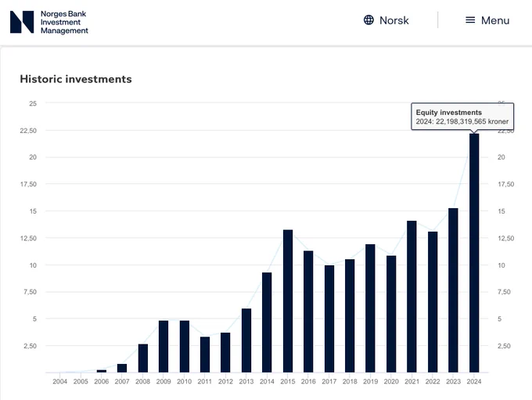Image resolution: width=532 pixels, height=400 pixels.
Task: Click the left axis 22,50 label
Action: pyautogui.click(x=28, y=131)
